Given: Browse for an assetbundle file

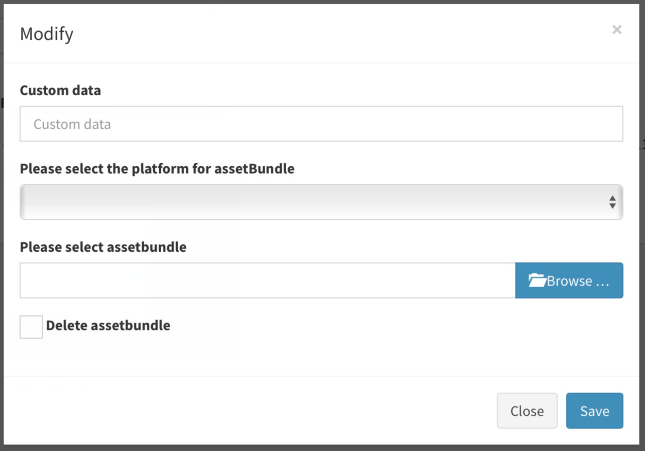Looking at the screenshot, I should tap(569, 280).
